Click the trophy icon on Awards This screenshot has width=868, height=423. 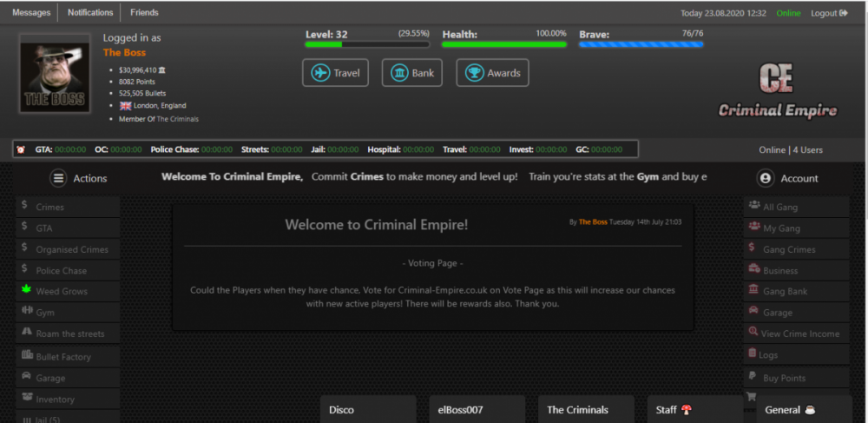pos(474,73)
